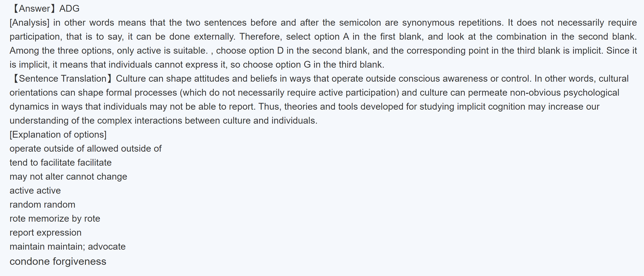Screen dimensions: 644x276
Task: Click the line 'rote memorize by rote'
Action: coord(55,219)
